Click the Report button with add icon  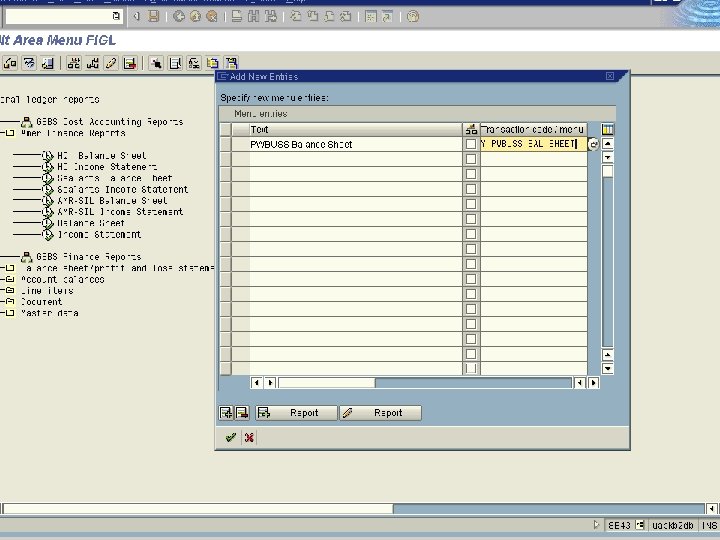pos(294,413)
